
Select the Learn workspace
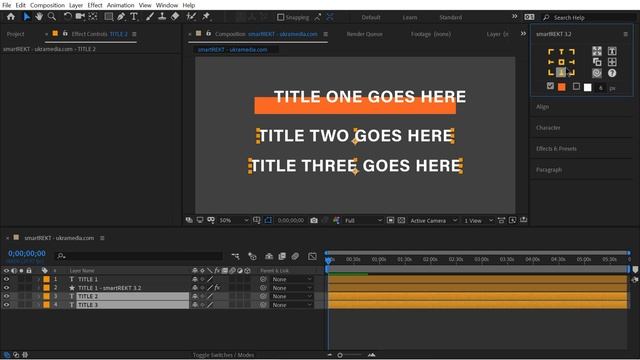[x=410, y=18]
